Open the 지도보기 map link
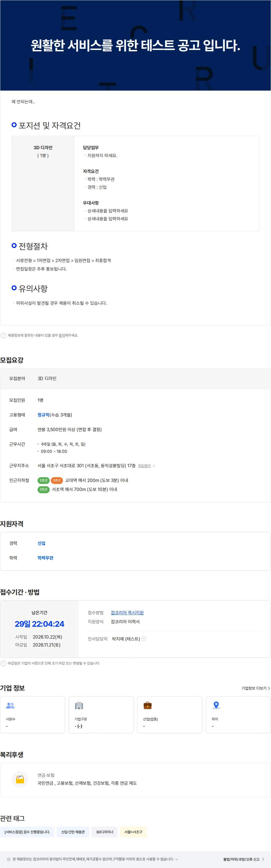The image size is (271, 868). click(144, 466)
